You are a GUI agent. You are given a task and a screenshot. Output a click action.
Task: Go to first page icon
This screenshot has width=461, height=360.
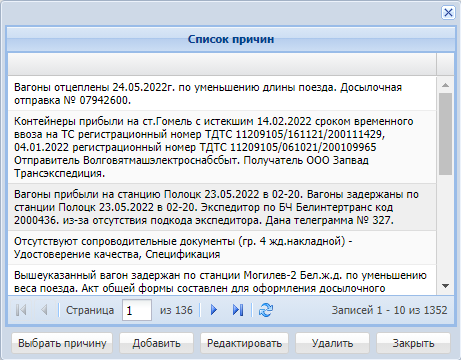pos(21,310)
